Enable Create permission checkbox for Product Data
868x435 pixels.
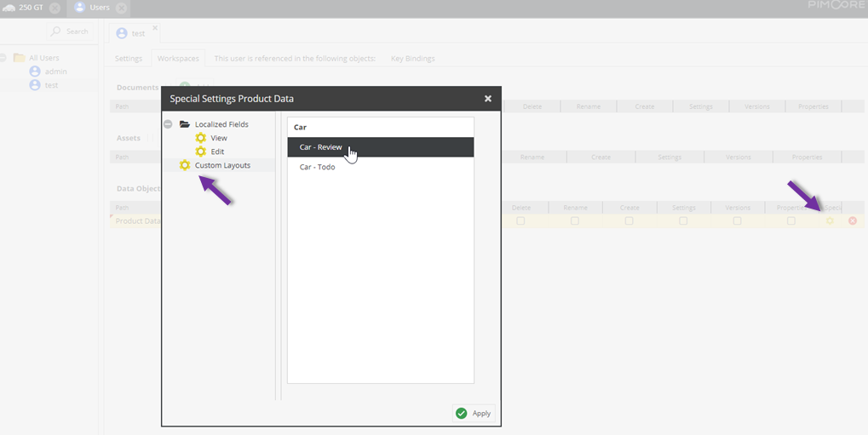pyautogui.click(x=629, y=221)
